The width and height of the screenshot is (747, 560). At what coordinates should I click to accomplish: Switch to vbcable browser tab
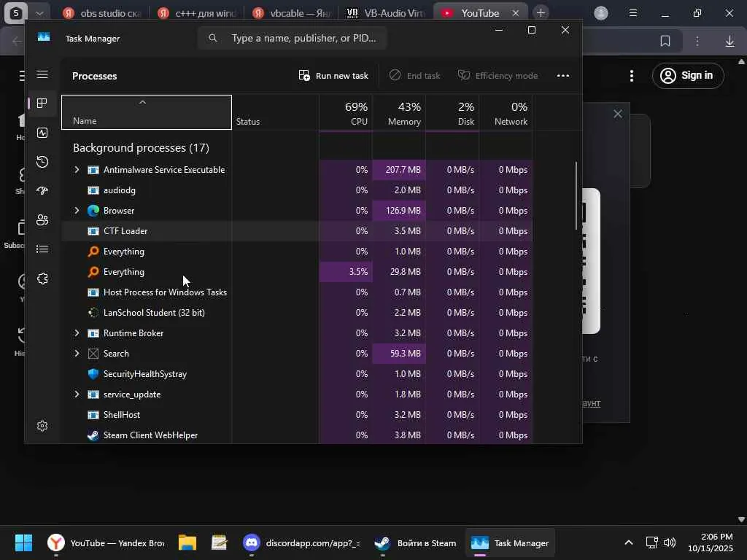(292, 13)
